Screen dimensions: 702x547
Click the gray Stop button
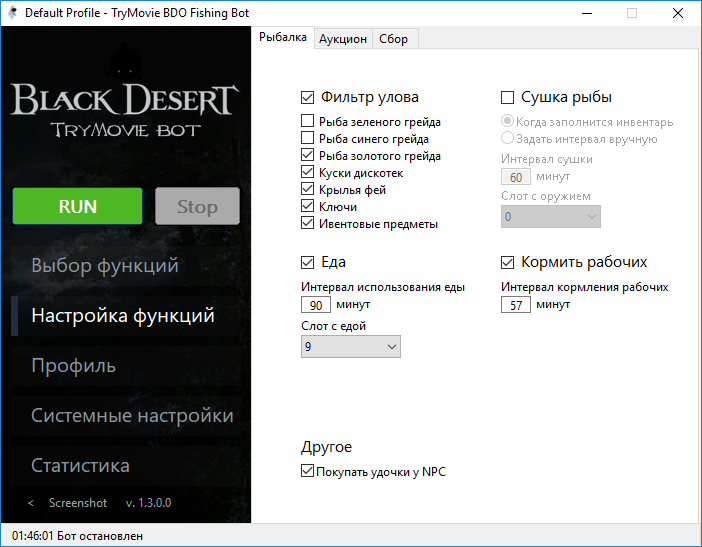tap(197, 206)
